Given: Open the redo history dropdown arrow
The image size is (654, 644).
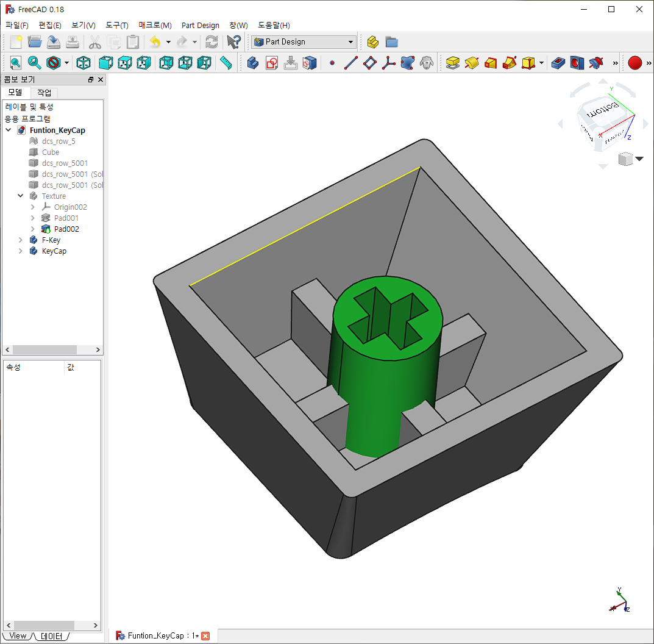Looking at the screenshot, I should click(x=195, y=42).
